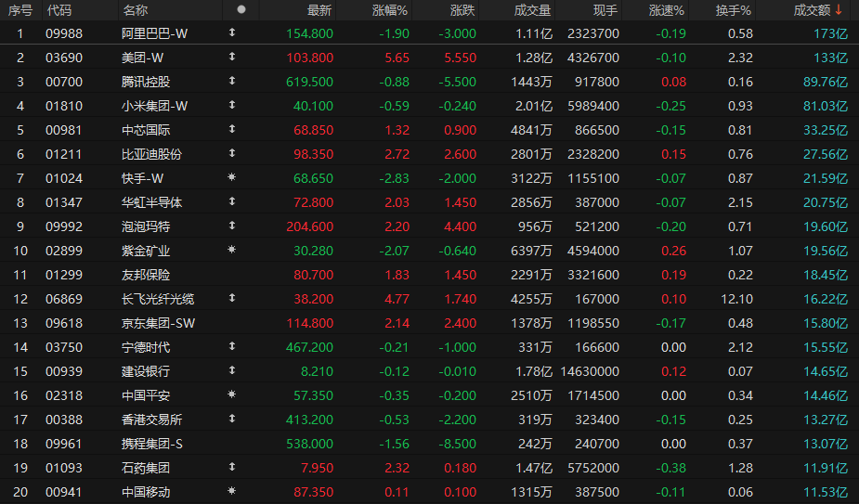Select stock name 宁德时代

pyautogui.click(x=146, y=347)
